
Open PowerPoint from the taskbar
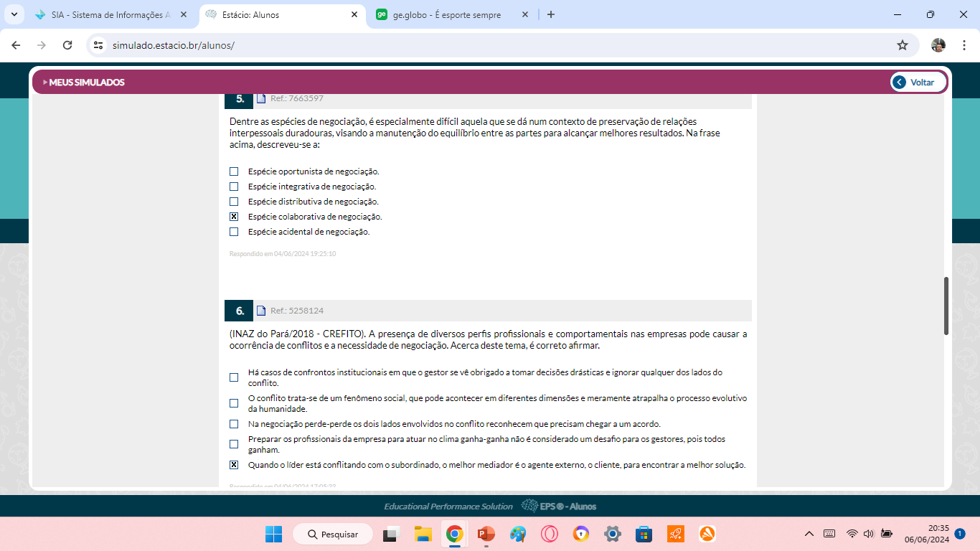486,534
